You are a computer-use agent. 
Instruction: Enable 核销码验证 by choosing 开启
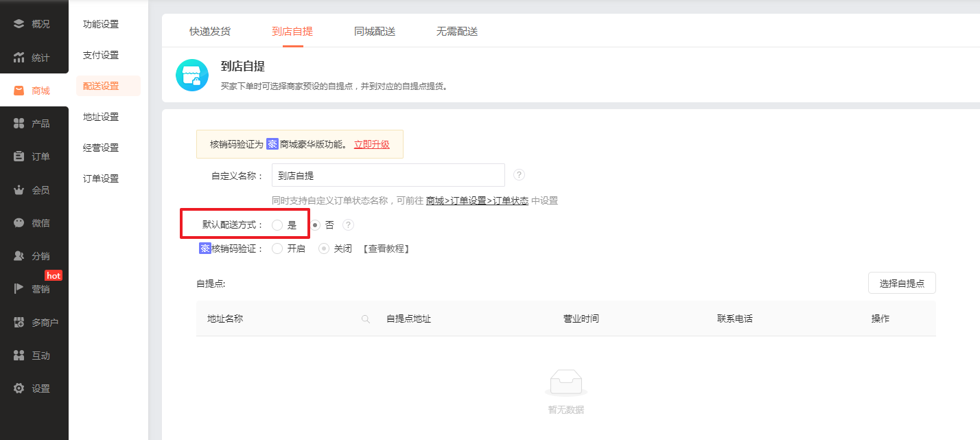pyautogui.click(x=277, y=249)
